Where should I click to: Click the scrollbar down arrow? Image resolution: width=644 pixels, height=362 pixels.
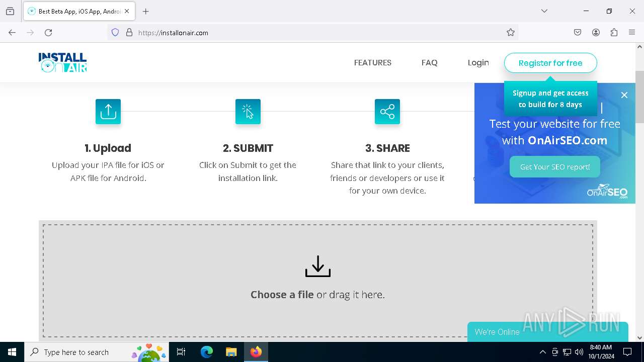point(639,338)
